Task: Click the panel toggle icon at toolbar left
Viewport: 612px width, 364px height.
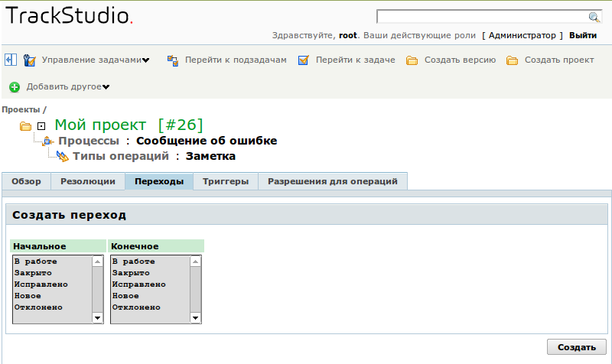Action: pyautogui.click(x=11, y=60)
